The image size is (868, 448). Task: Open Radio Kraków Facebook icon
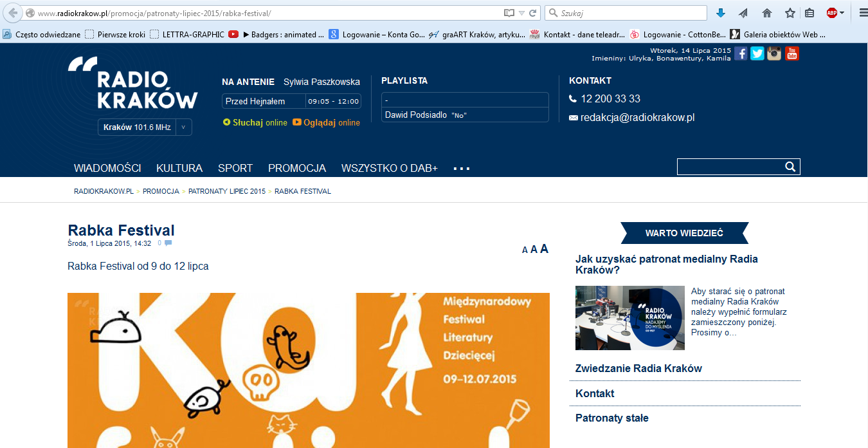pyautogui.click(x=741, y=53)
